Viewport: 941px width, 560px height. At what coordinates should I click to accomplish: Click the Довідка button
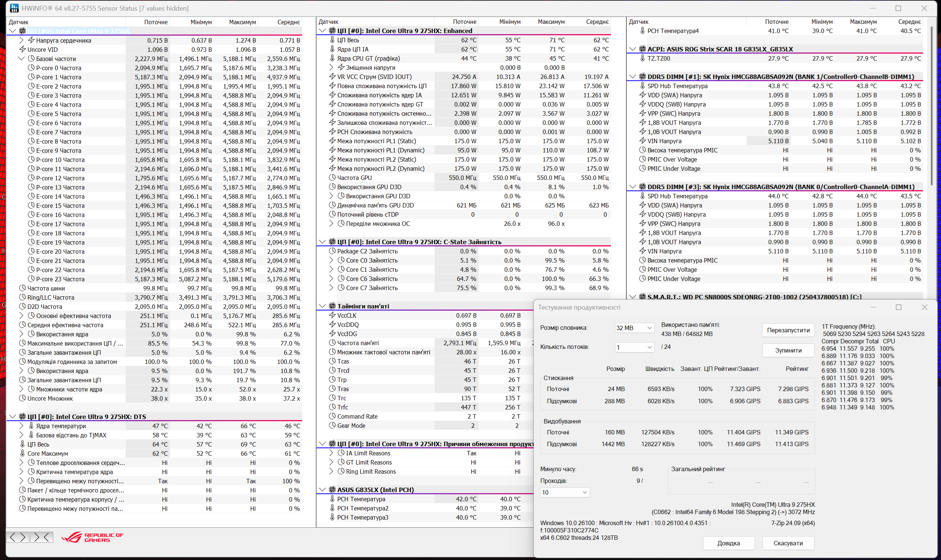tap(728, 543)
